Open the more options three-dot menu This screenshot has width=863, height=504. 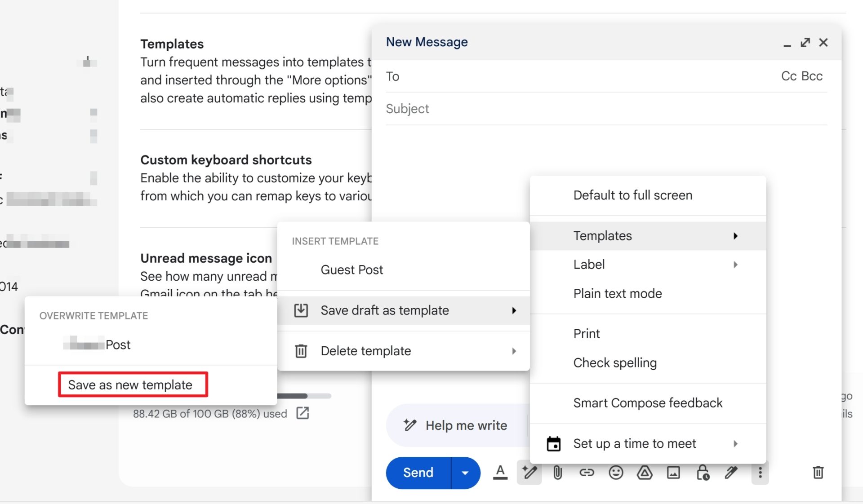pyautogui.click(x=760, y=473)
